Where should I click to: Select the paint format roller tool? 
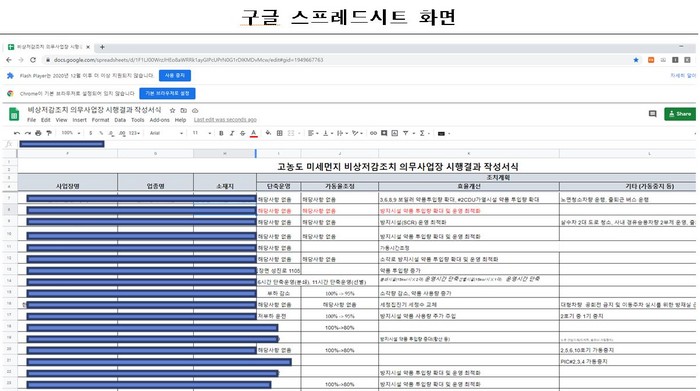click(x=49, y=133)
